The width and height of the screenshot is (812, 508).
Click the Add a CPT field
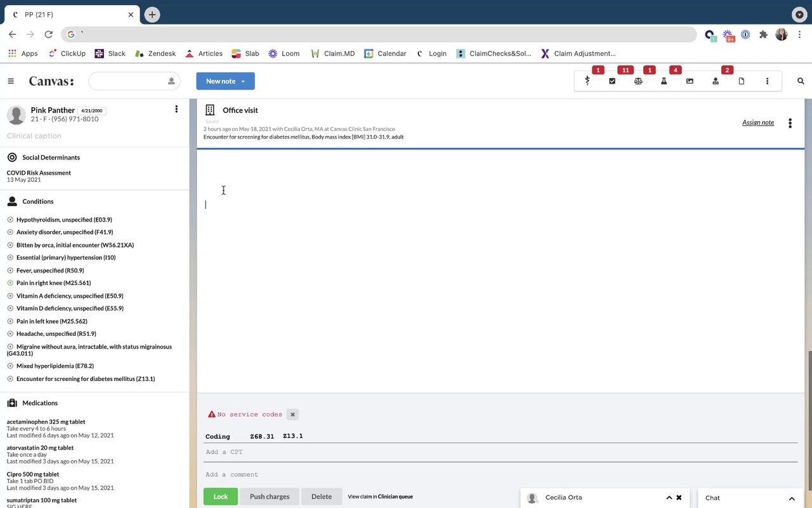click(x=501, y=452)
